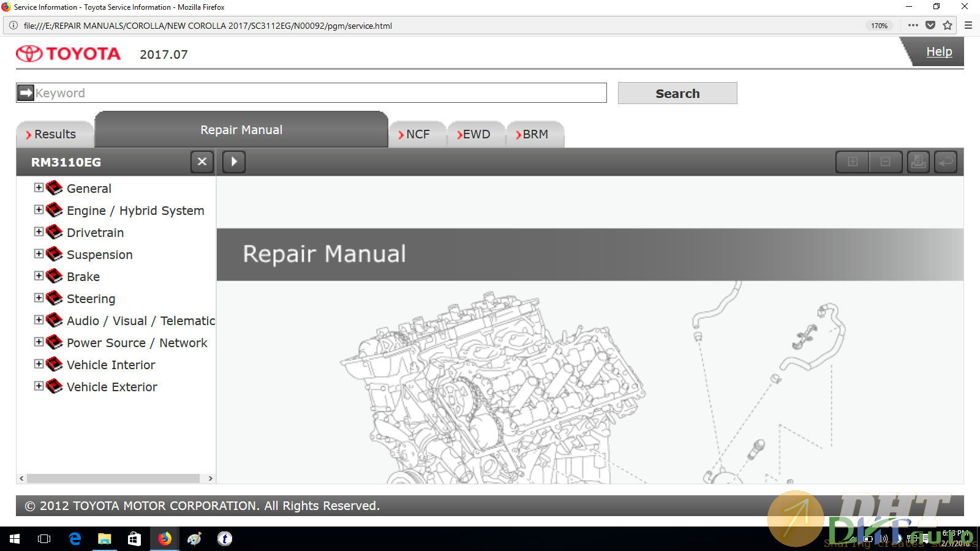Click the print icon in the toolbar
This screenshot has width=980, height=551.
[x=918, y=162]
